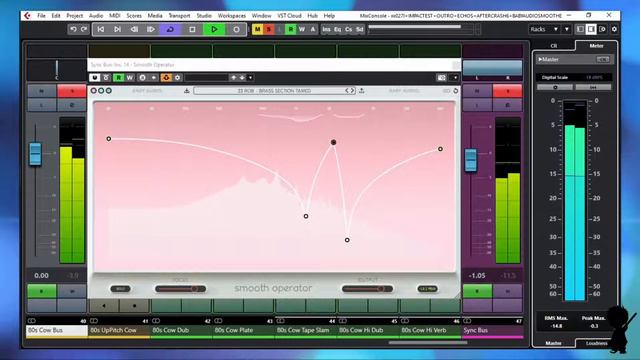Open the Racks dropdown

[544, 29]
